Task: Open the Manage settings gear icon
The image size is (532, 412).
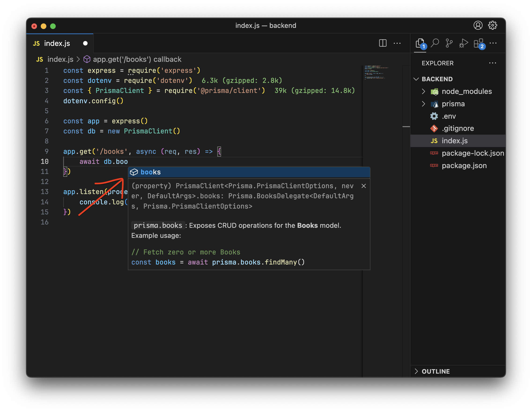Action: [492, 25]
